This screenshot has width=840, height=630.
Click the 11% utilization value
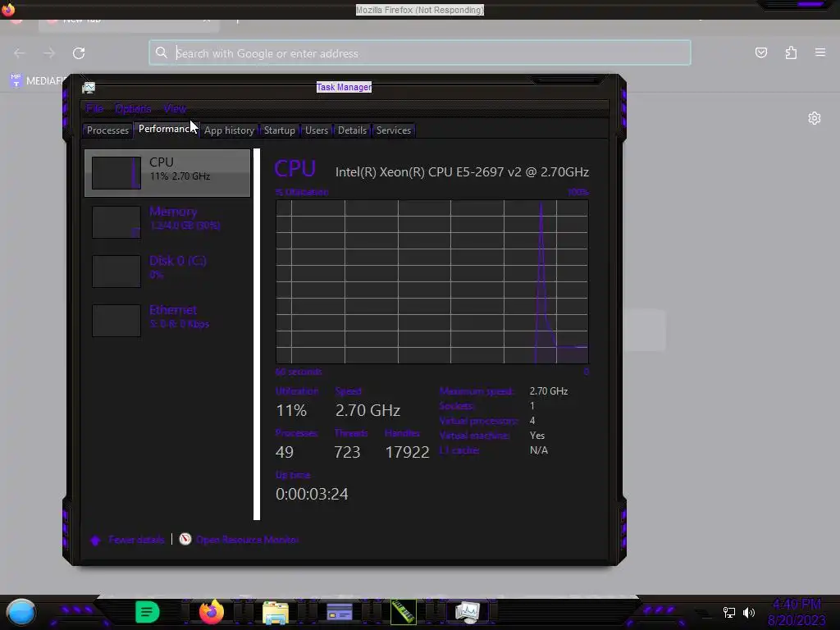pyautogui.click(x=291, y=410)
